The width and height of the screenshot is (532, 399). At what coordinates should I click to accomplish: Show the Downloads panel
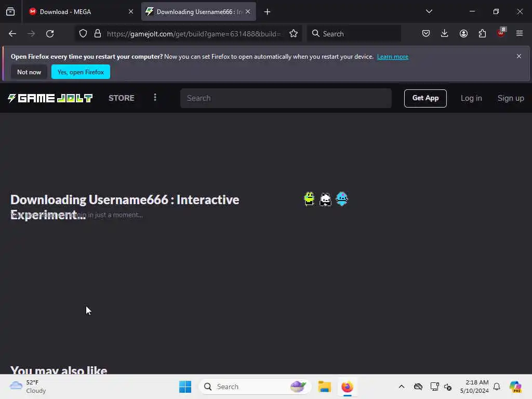tap(445, 33)
